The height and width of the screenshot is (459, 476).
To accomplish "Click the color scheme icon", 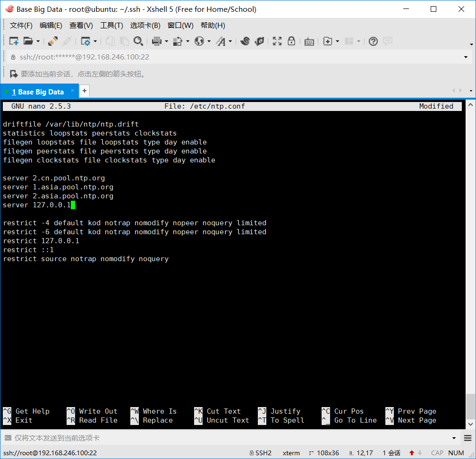I will [178, 41].
